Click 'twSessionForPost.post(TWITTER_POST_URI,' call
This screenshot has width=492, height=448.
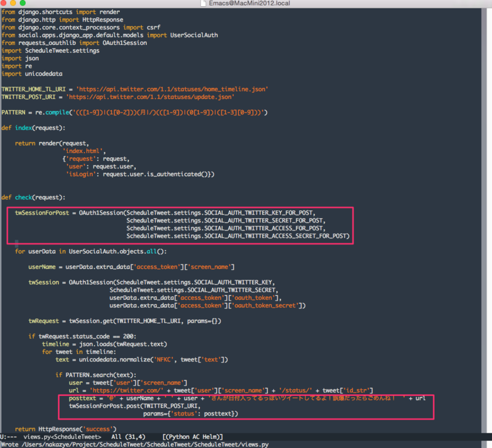[x=135, y=406]
